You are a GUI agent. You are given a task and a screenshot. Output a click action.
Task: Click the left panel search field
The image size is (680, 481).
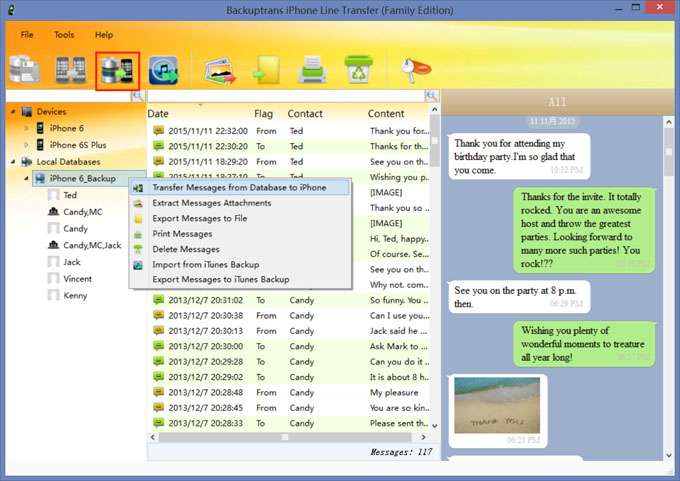tap(69, 96)
